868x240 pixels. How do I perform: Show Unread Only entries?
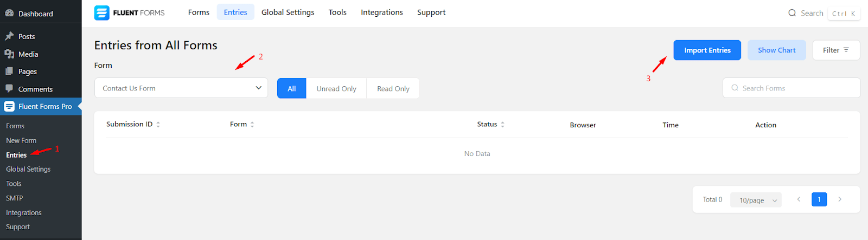click(x=336, y=88)
